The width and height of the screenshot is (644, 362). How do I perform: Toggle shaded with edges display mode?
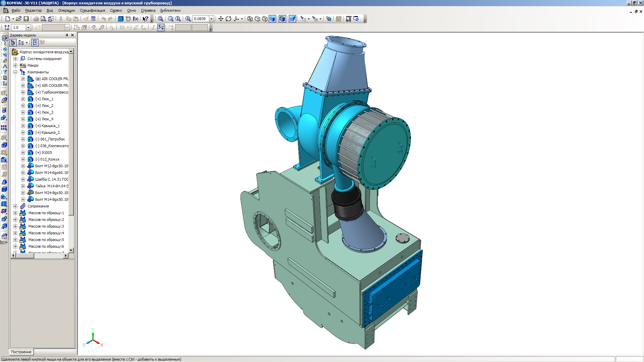tap(282, 19)
